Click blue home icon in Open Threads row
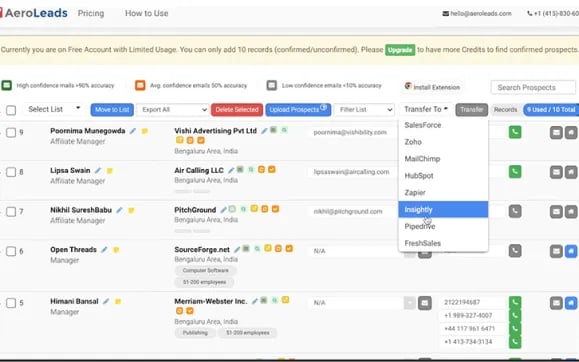The width and height of the screenshot is (579, 362). [571, 251]
